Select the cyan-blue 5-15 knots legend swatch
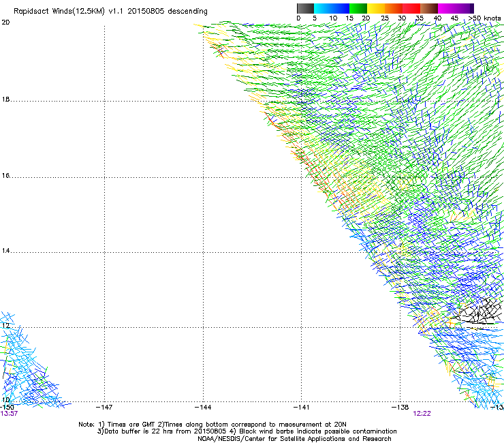Image resolution: width=504 pixels, height=443 pixels. coord(332,8)
